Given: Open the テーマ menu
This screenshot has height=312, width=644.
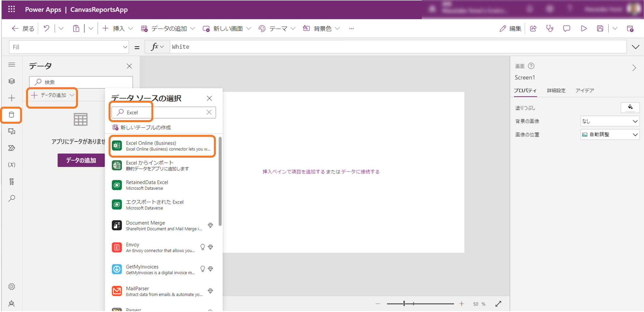Looking at the screenshot, I should (277, 29).
